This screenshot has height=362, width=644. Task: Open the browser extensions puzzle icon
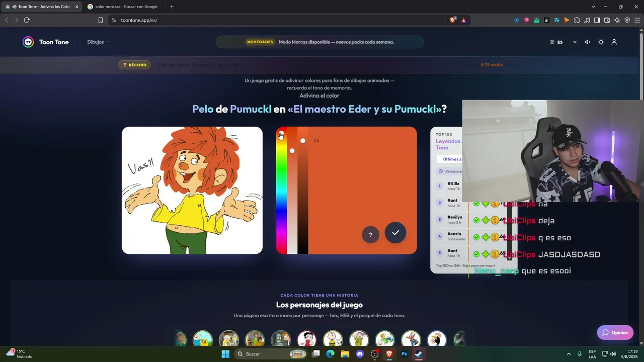tap(577, 20)
